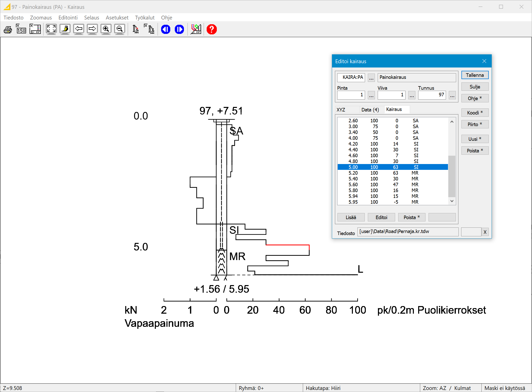Click the Lisää button
Viewport: 532px width, 392px height.
point(351,217)
